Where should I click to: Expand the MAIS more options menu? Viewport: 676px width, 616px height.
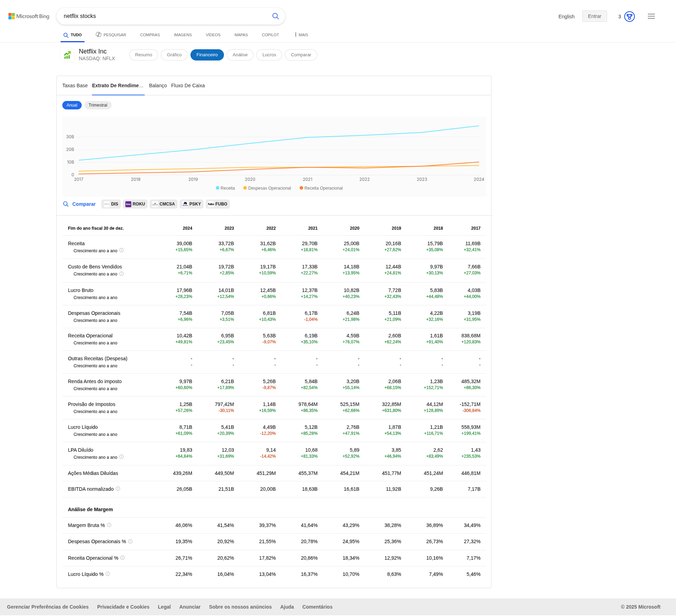point(301,35)
